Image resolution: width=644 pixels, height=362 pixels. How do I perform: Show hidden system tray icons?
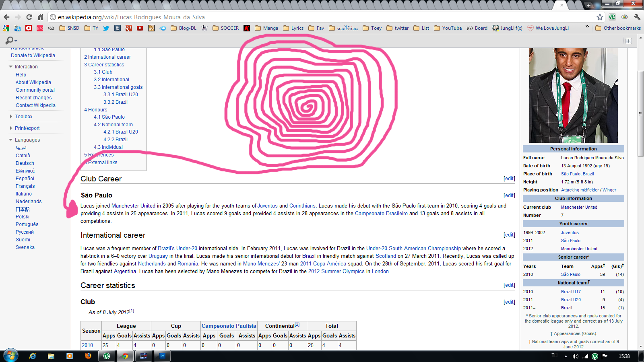point(566,356)
